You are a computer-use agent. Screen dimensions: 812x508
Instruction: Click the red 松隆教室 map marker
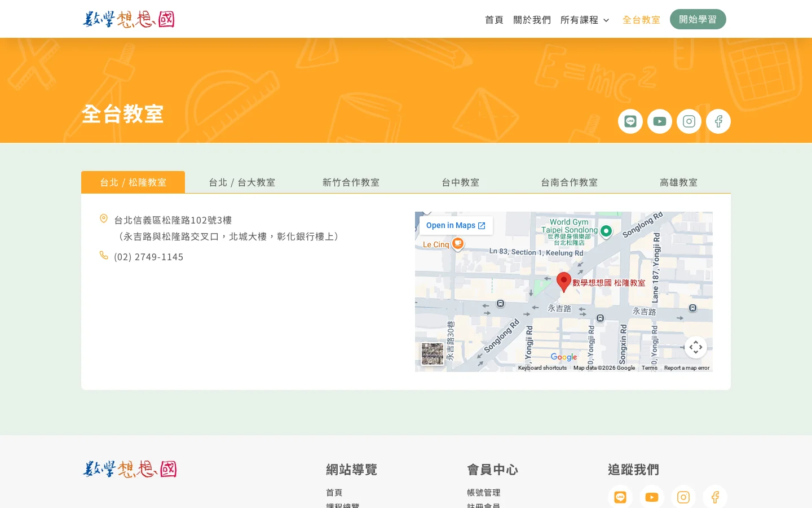point(563,281)
